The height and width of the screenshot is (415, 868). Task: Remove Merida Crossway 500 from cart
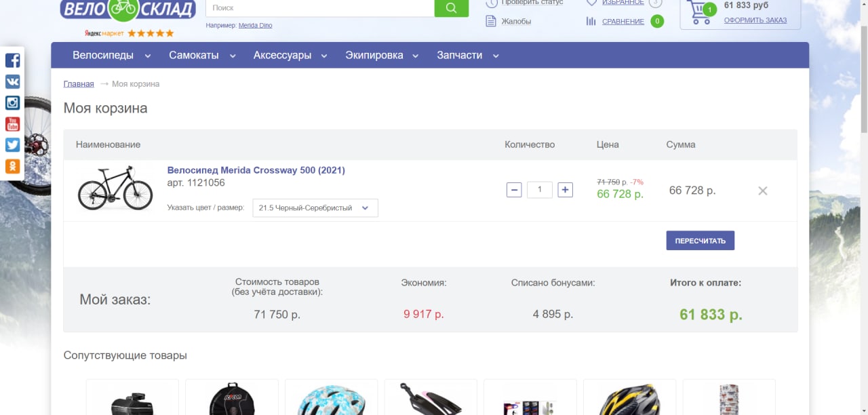[763, 191]
